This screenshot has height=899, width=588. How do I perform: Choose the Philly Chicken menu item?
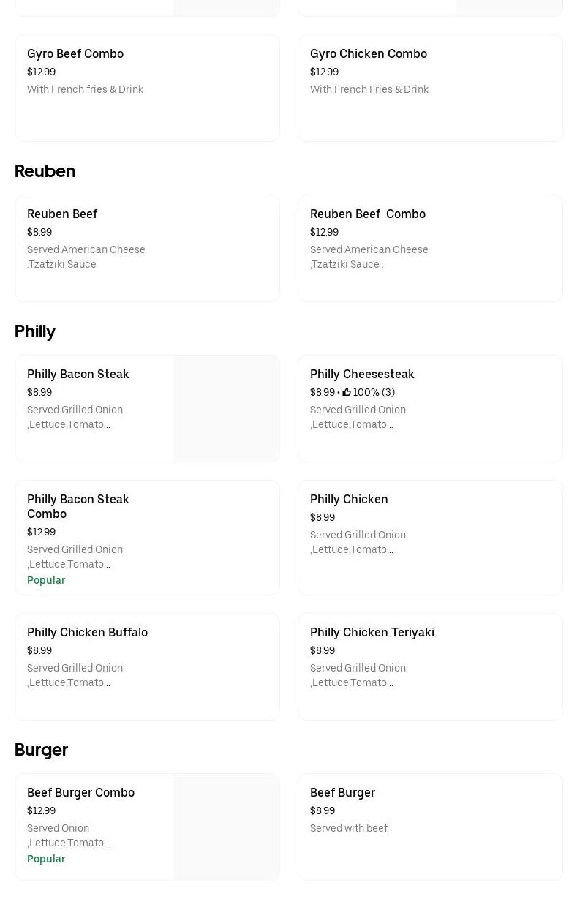coord(349,499)
